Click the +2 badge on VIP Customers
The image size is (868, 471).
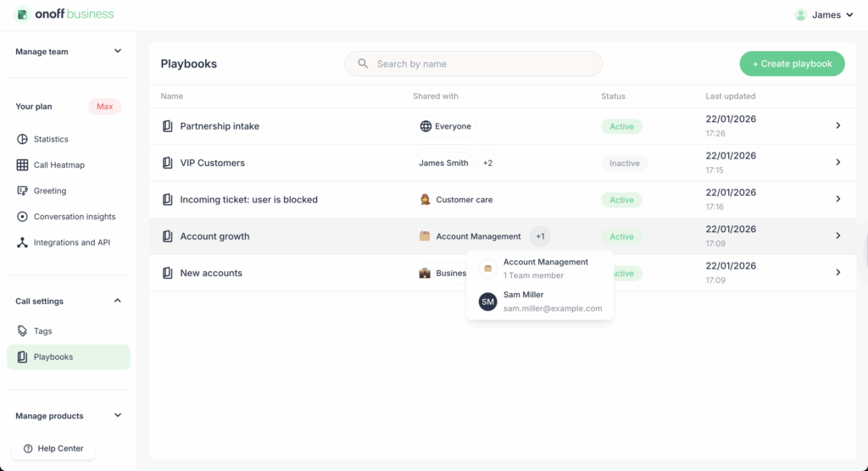487,163
